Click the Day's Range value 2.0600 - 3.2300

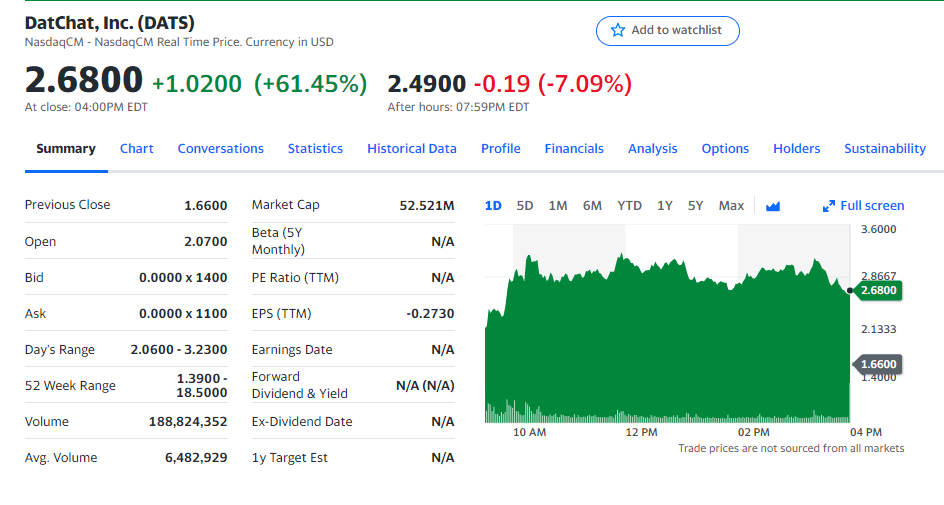[x=179, y=350]
